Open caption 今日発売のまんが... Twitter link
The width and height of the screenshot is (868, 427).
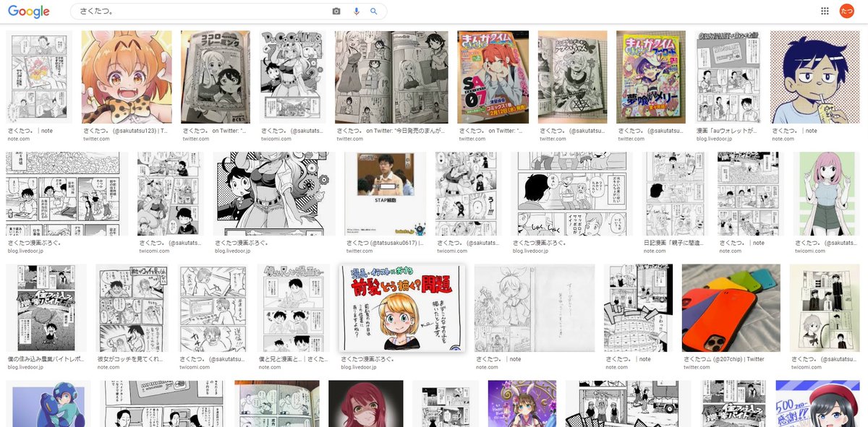(x=392, y=131)
